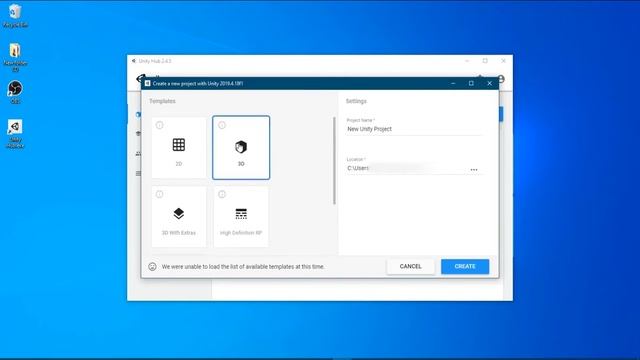This screenshot has height=360, width=640.
Task: Choose the 3D With Extras template
Action: pos(179,217)
